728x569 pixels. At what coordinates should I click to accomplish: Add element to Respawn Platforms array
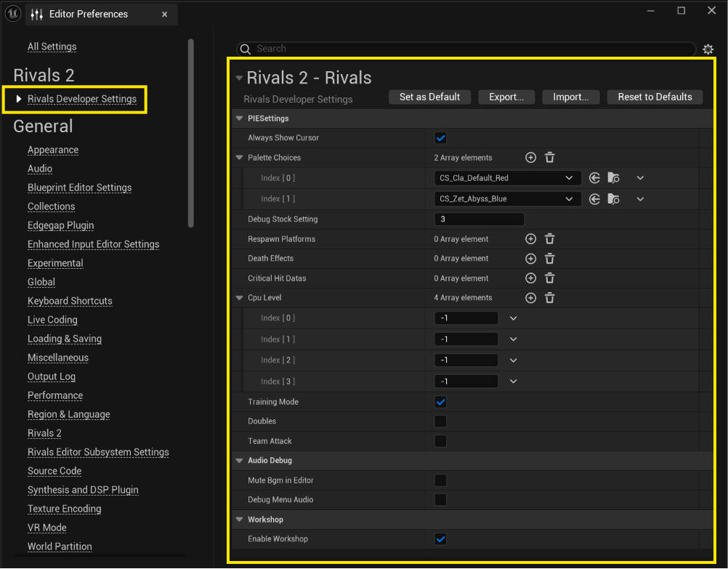pos(530,239)
